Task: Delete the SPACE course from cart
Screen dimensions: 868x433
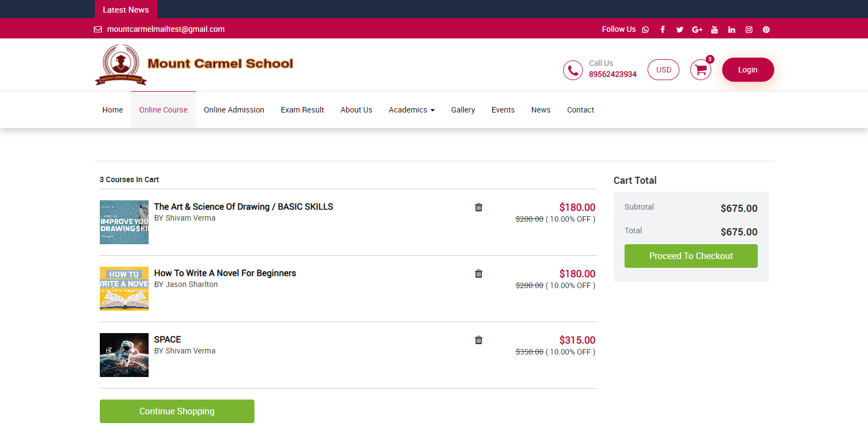Action: pos(478,340)
